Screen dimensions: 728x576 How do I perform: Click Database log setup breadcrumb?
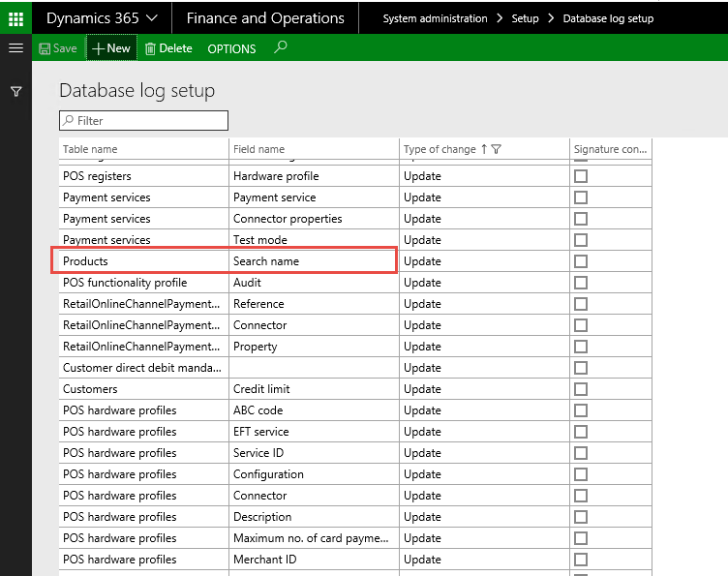coord(608,18)
